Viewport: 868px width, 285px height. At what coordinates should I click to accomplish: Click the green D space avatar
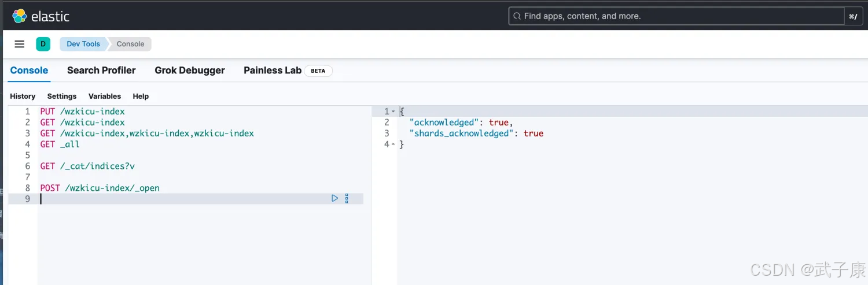pyautogui.click(x=43, y=44)
